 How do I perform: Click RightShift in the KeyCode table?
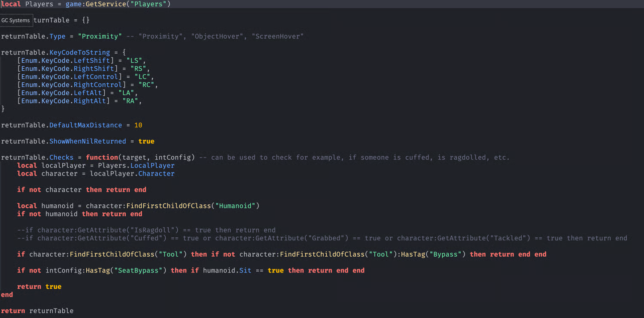94,69
